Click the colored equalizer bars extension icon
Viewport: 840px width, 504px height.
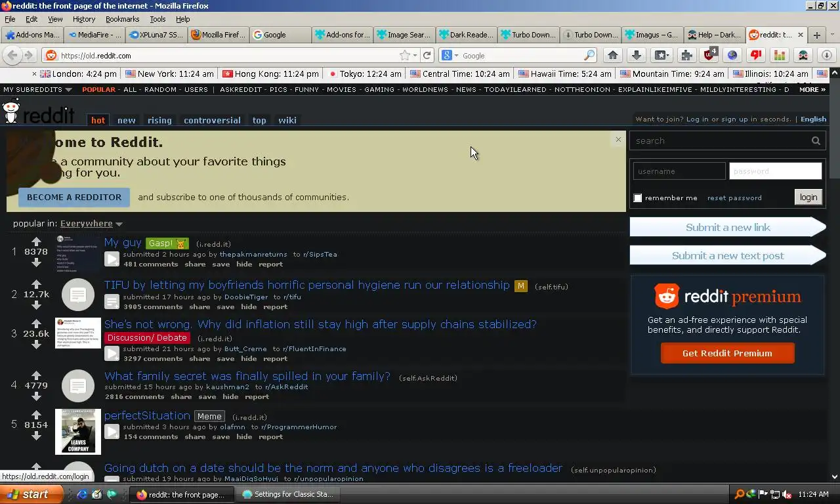pyautogui.click(x=780, y=55)
